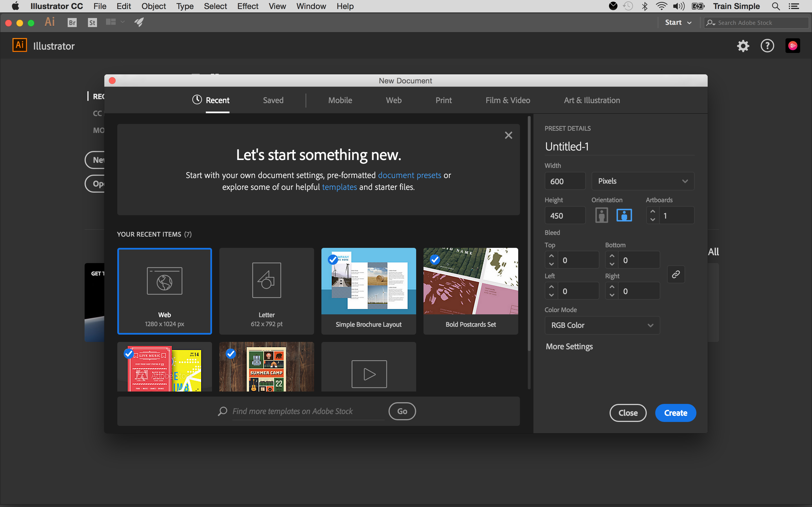The image size is (812, 507).
Task: Open the Pixels units dropdown
Action: point(642,181)
